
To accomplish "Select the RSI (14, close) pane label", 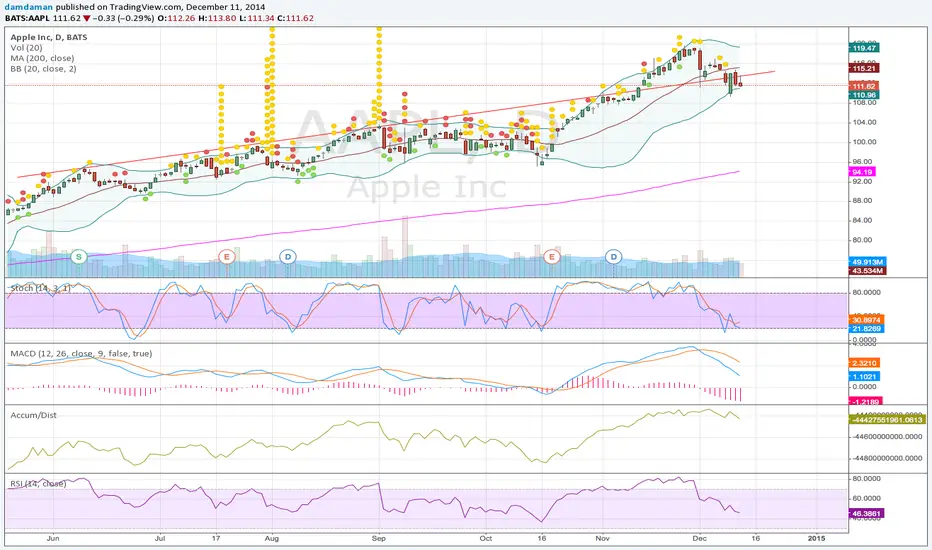I will [x=38, y=483].
